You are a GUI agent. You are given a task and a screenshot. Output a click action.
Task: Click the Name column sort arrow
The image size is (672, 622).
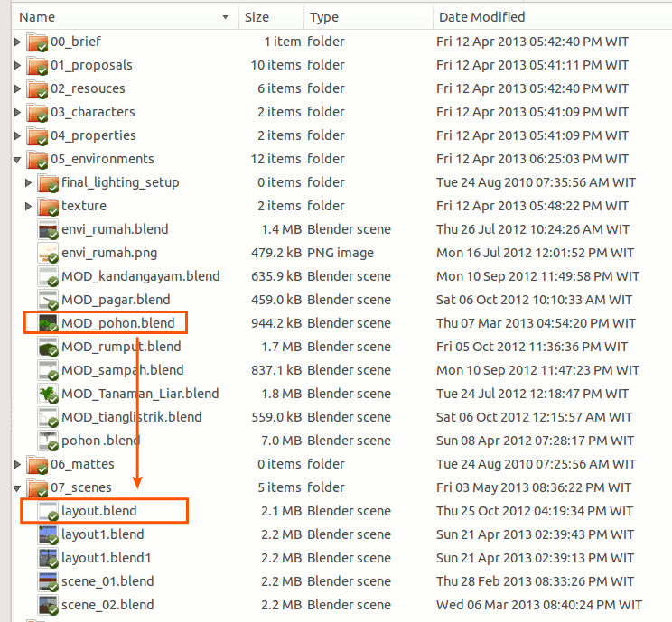[x=225, y=17]
